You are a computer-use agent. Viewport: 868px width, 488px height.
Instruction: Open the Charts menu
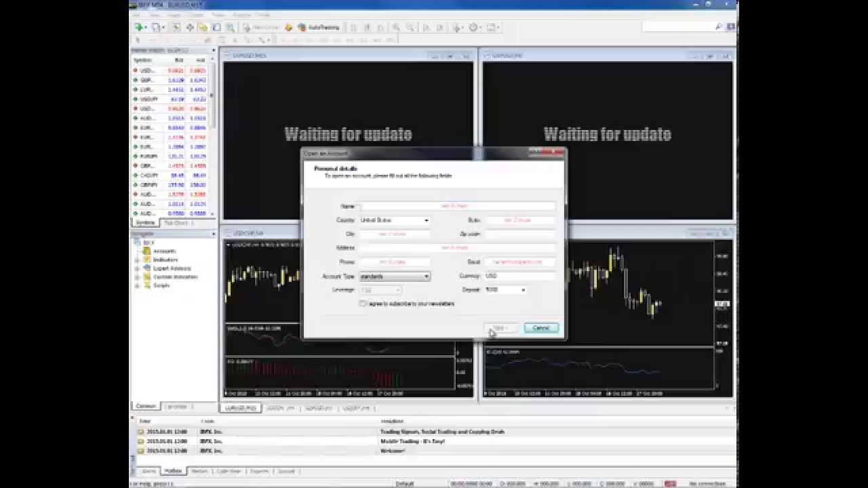coord(197,15)
